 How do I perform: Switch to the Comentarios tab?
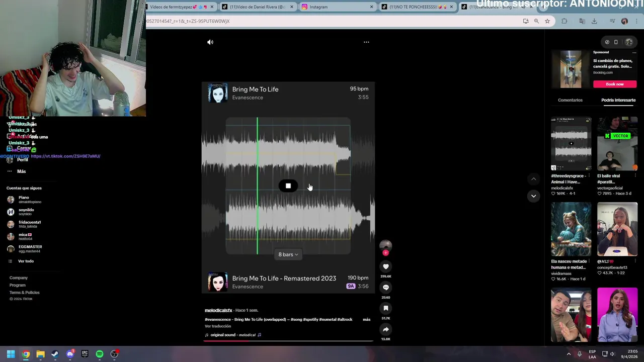[570, 100]
